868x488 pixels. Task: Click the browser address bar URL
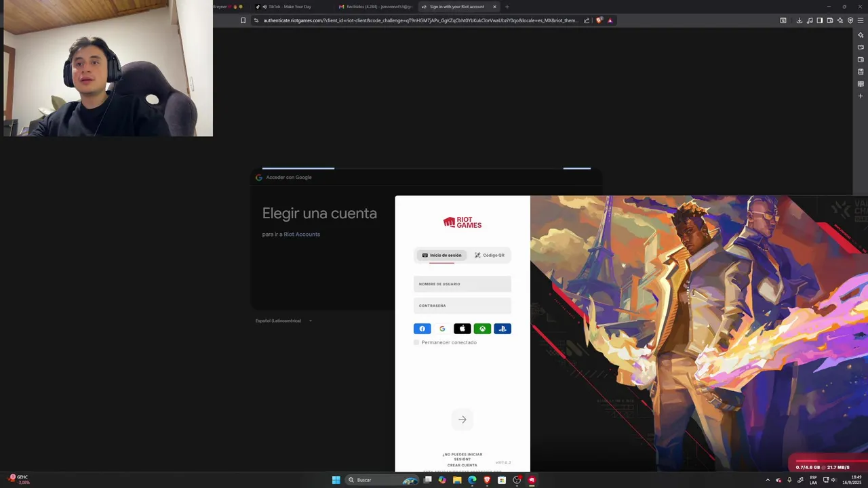tap(420, 20)
